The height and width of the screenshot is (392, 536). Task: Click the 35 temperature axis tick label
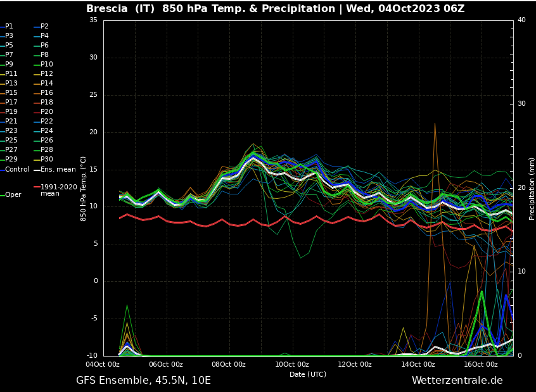point(93,20)
